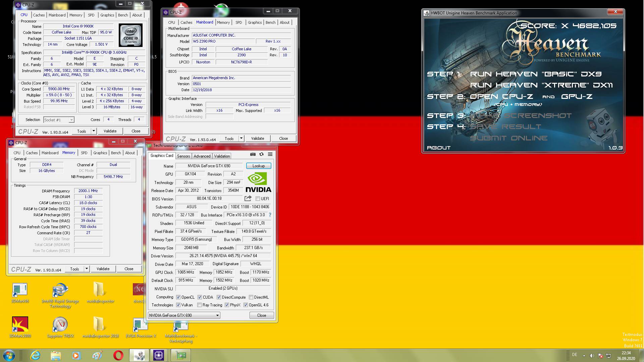Click the Intel Core i9 logo in CPU-Z
The height and width of the screenshot is (362, 644).
pyautogui.click(x=130, y=35)
